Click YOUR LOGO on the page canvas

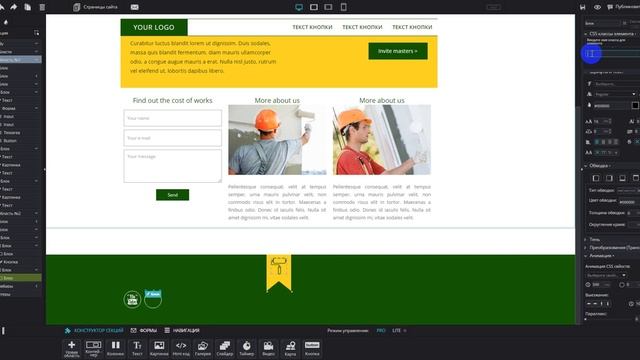pos(154,27)
